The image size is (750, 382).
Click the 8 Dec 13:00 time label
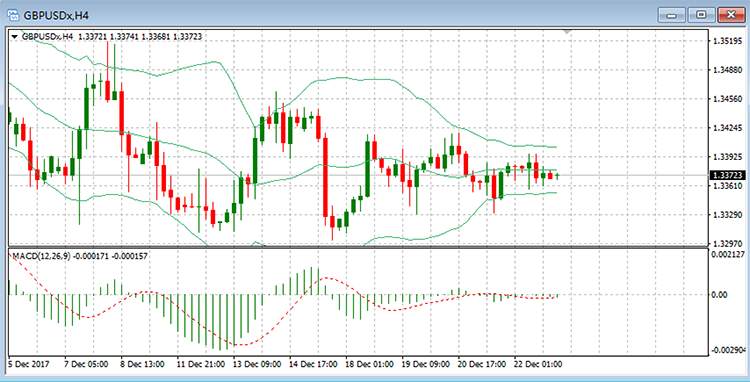pyautogui.click(x=142, y=364)
